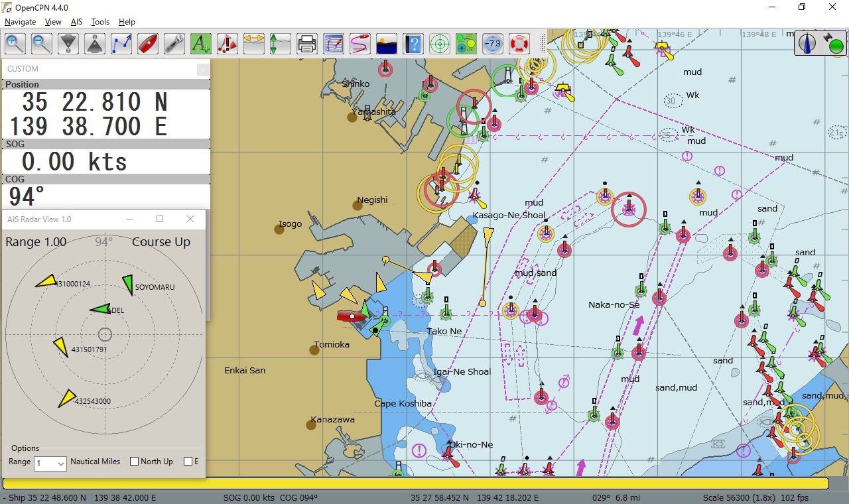This screenshot has height=504, width=849.
Task: Click the longitude 139 38.700 E readout
Action: tap(88, 126)
